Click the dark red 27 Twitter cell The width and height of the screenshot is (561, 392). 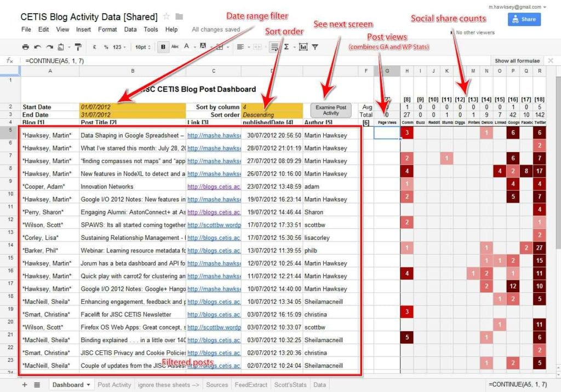coord(539,248)
